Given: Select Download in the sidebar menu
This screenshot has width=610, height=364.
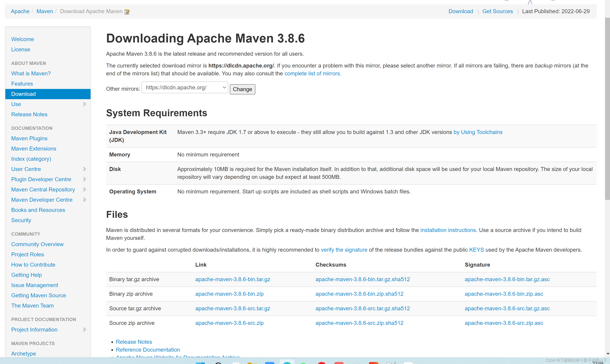Looking at the screenshot, I should point(24,94).
